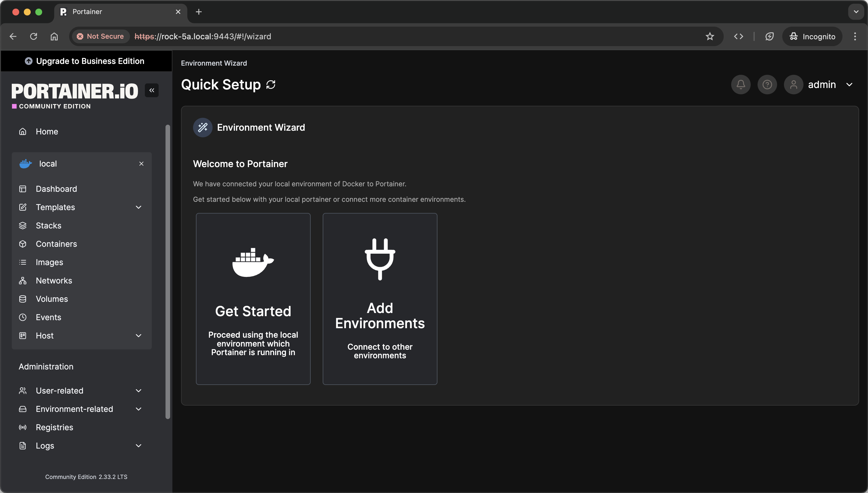868x493 pixels.
Task: Click the Docker whale Get Started tile
Action: click(x=253, y=299)
